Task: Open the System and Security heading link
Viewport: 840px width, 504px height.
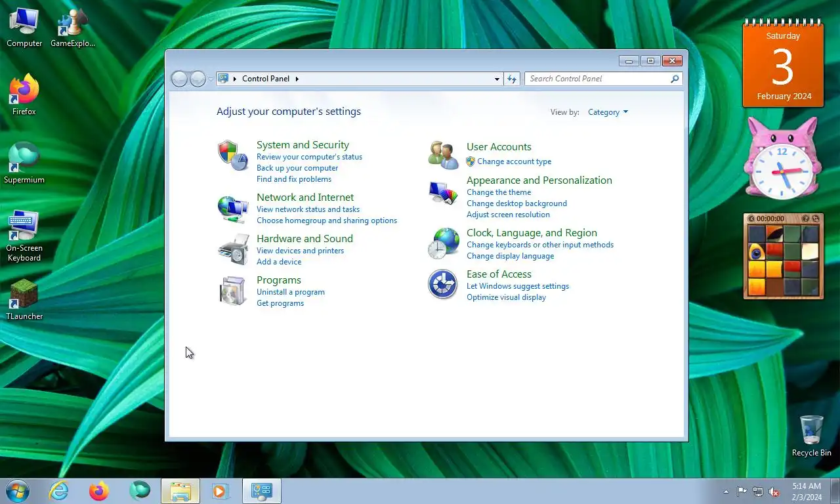Action: [x=303, y=145]
